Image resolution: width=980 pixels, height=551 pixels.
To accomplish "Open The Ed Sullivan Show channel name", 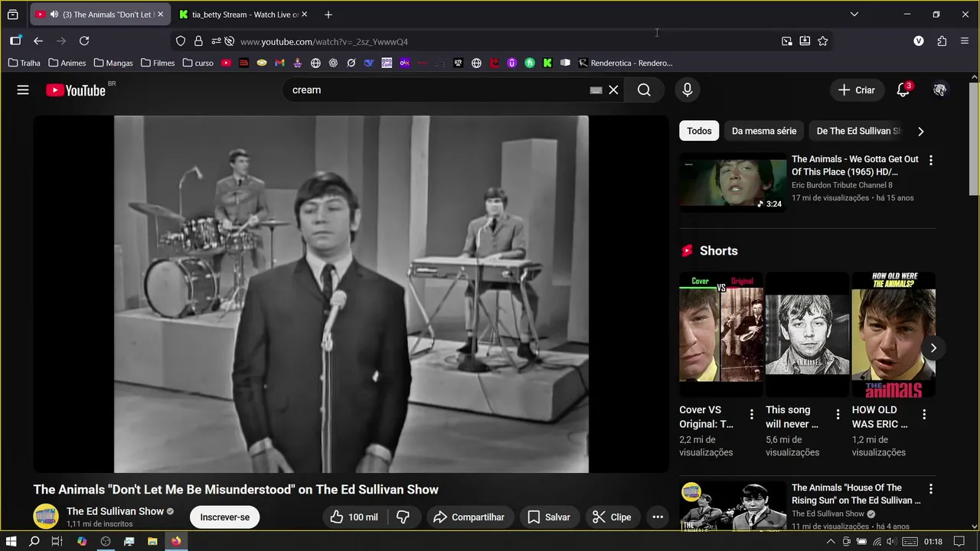I will 115,511.
